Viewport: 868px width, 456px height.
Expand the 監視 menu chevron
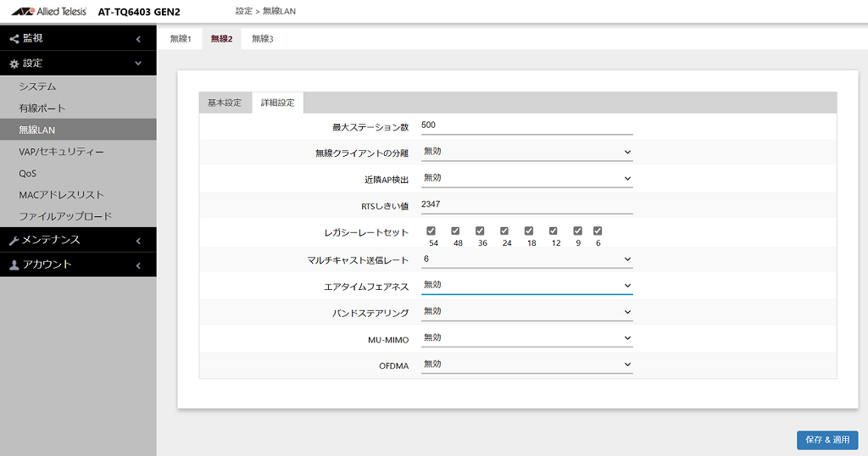coord(138,39)
